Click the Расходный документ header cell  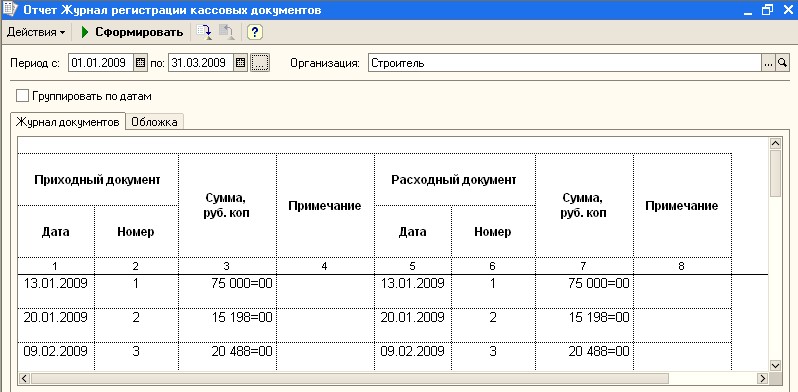pos(454,180)
